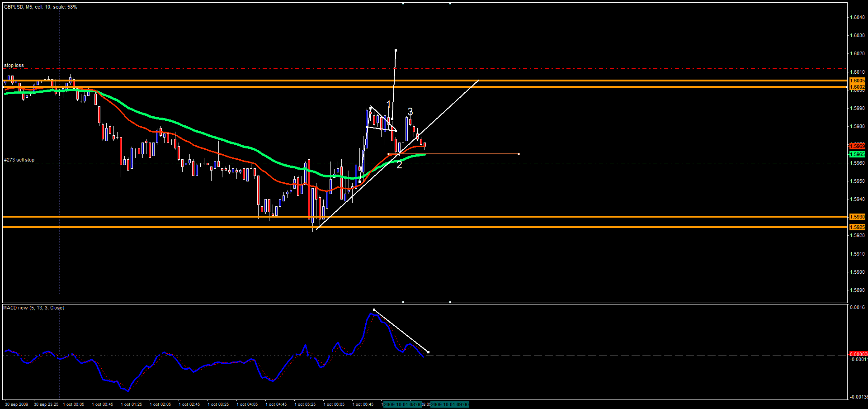
Task: Click the 1.5990 price axis value
Action: pyautogui.click(x=858, y=108)
